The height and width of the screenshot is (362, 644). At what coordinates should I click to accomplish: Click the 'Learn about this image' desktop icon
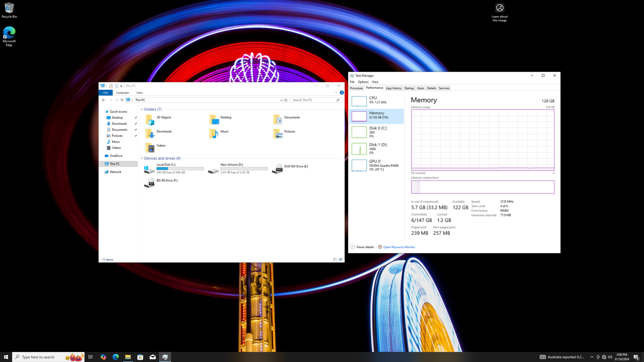pyautogui.click(x=500, y=12)
